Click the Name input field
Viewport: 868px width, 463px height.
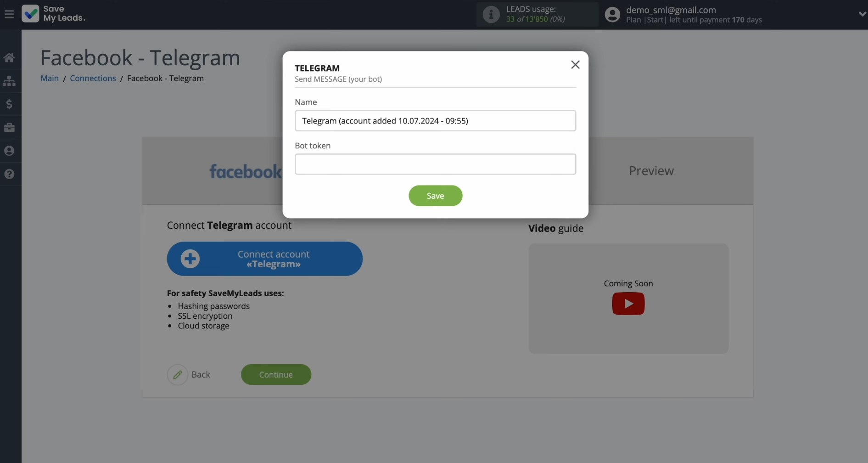point(435,121)
